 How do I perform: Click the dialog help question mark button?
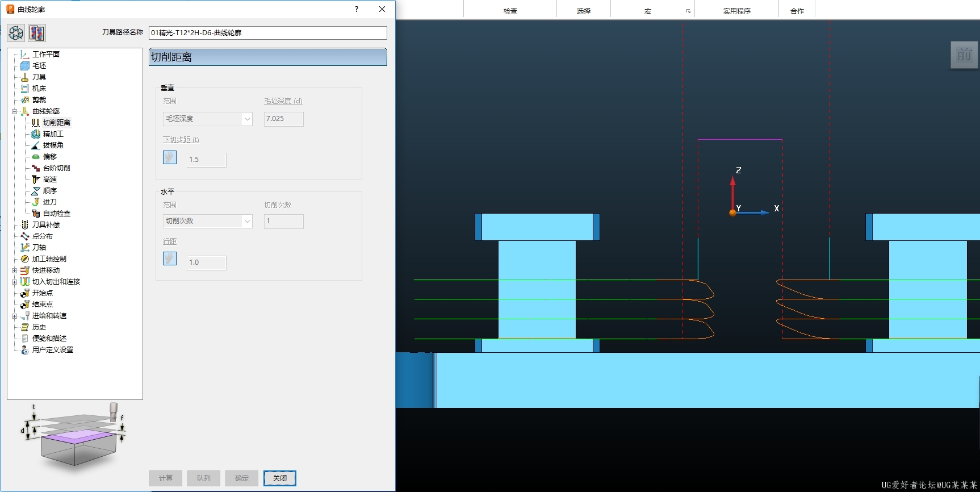(x=357, y=9)
